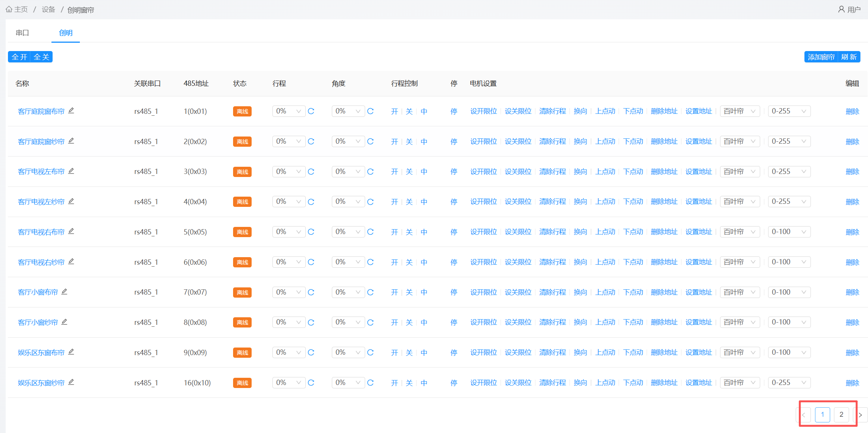Go to 设备 in breadcrumb
Viewport: 868px width, 433px height.
48,9
